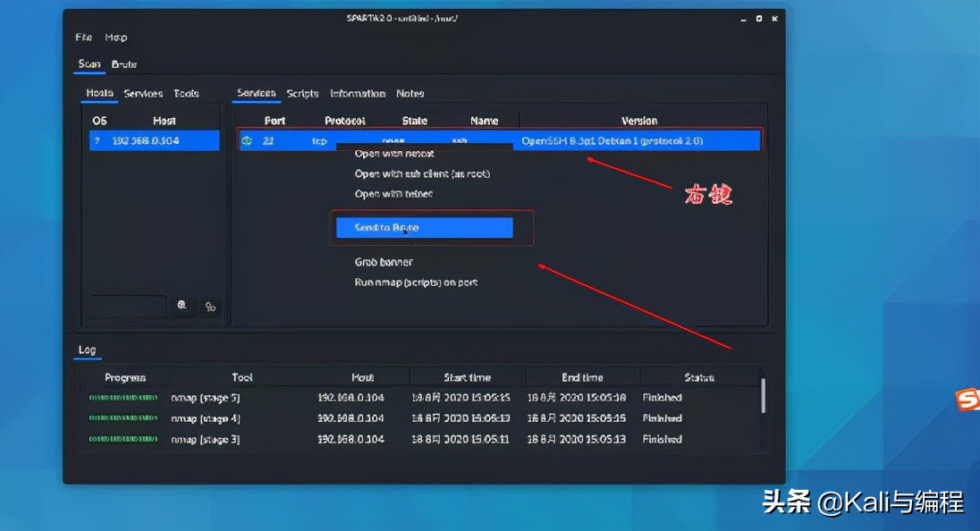Minimize the SPARTA window
The image size is (980, 531).
point(743,20)
